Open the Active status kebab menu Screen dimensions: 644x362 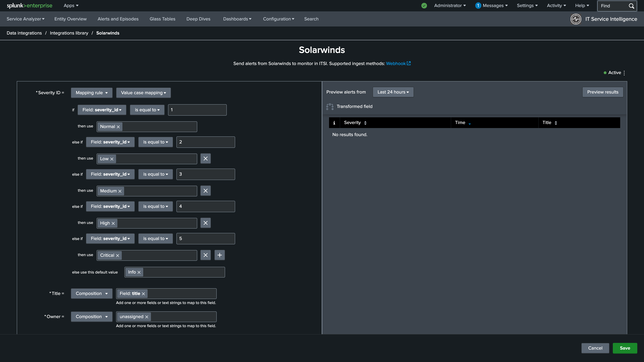point(624,73)
